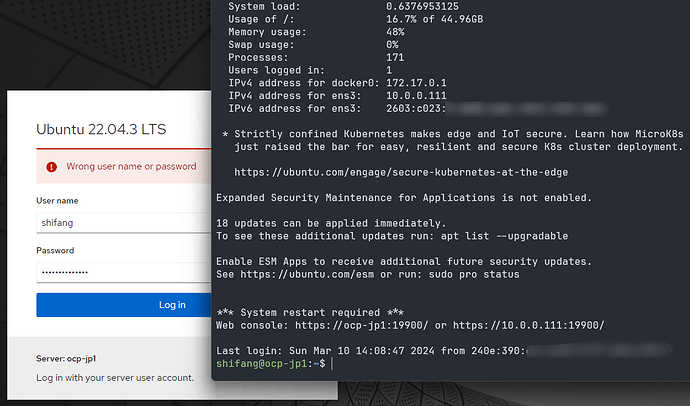Click the Processes value 171
The height and width of the screenshot is (406, 690).
[x=395, y=58]
